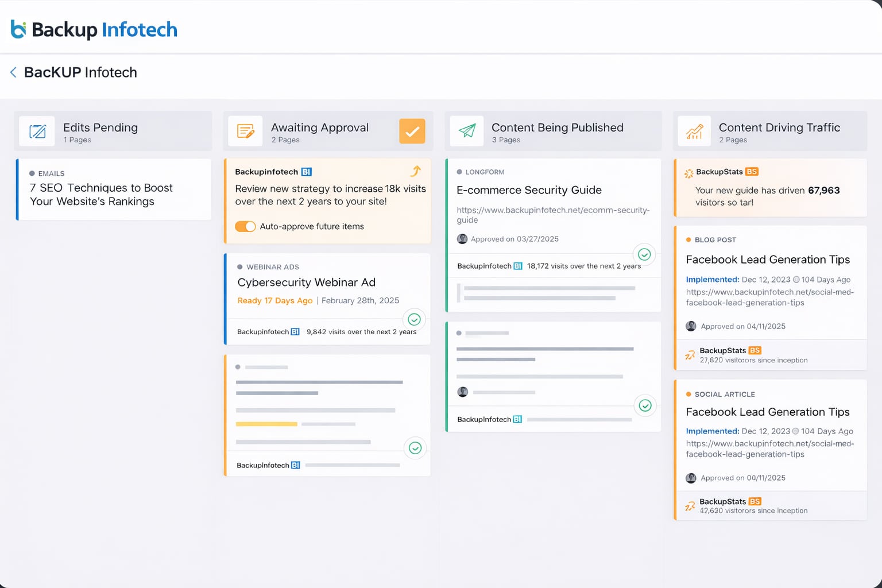Check the orange Awaiting Approval checkbox

tap(412, 131)
